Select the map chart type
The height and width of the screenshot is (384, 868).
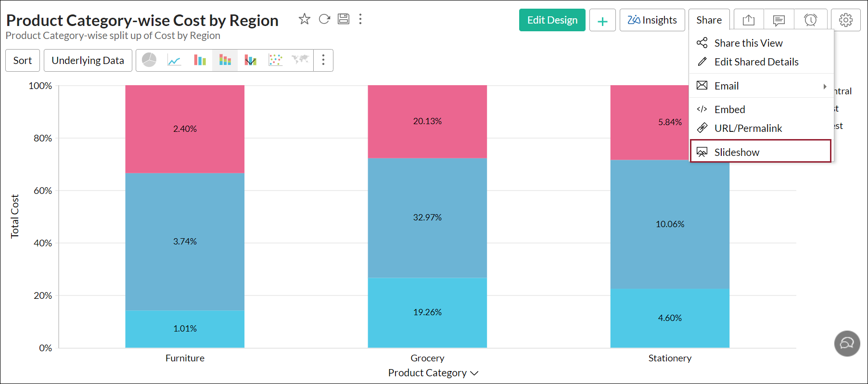[300, 60]
